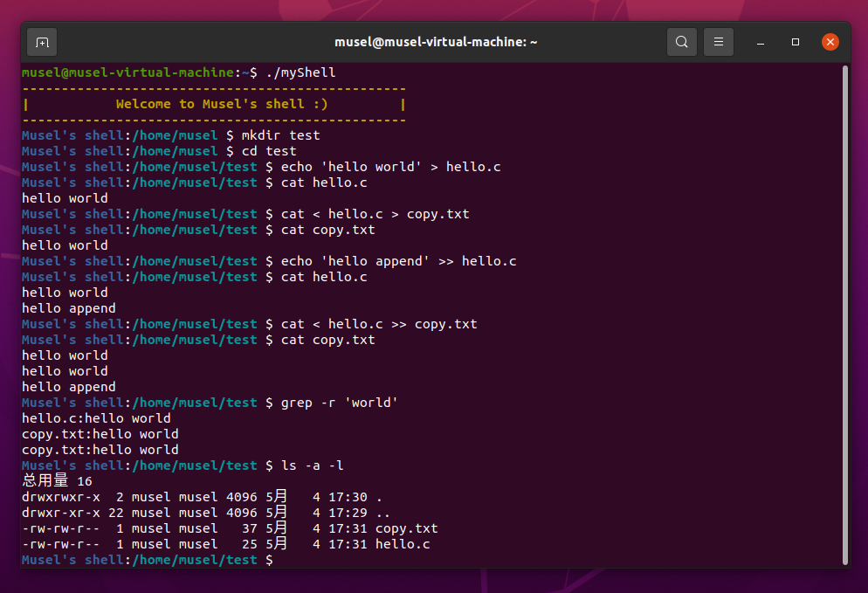Click the 'cat < hello.c > copy.txt' command
The width and height of the screenshot is (868, 593).
point(375,214)
